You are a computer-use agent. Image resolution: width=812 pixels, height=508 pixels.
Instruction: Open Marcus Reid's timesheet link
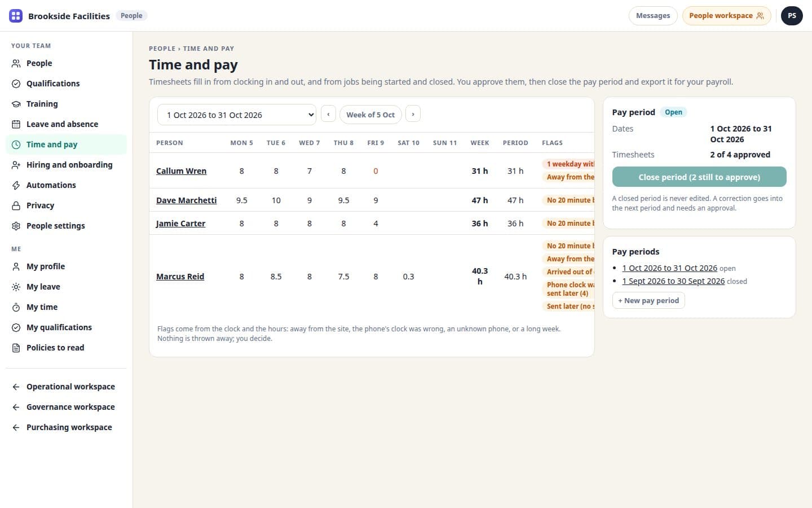180,277
